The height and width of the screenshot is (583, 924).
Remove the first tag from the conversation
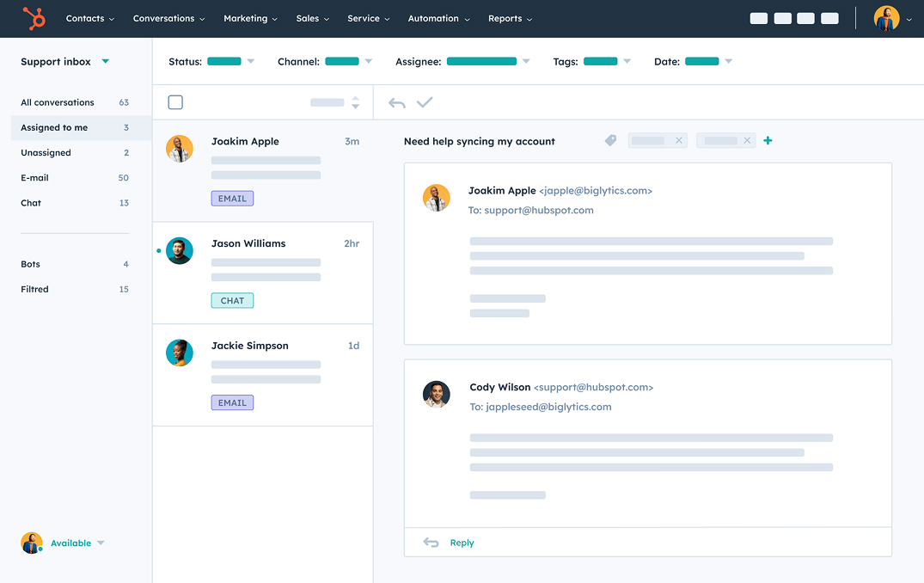[679, 140]
